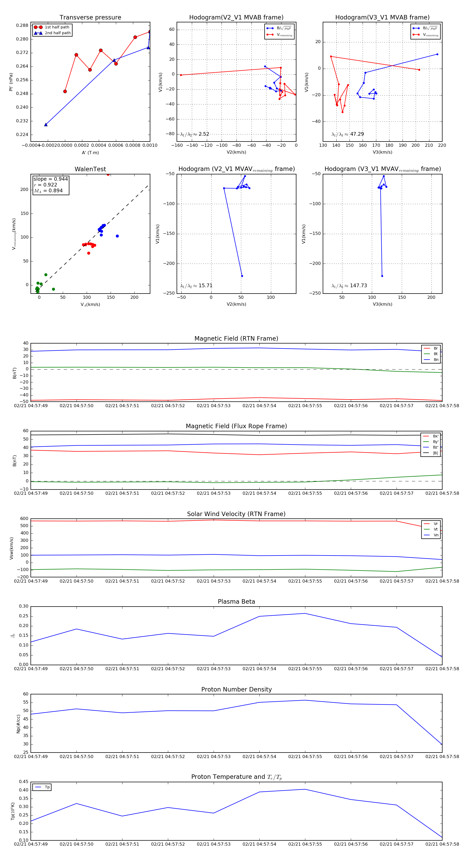Image resolution: width=473 pixels, height=868 pixels.
Task: Click the 'M_A = 0.894' annotation
Action: pos(48,191)
